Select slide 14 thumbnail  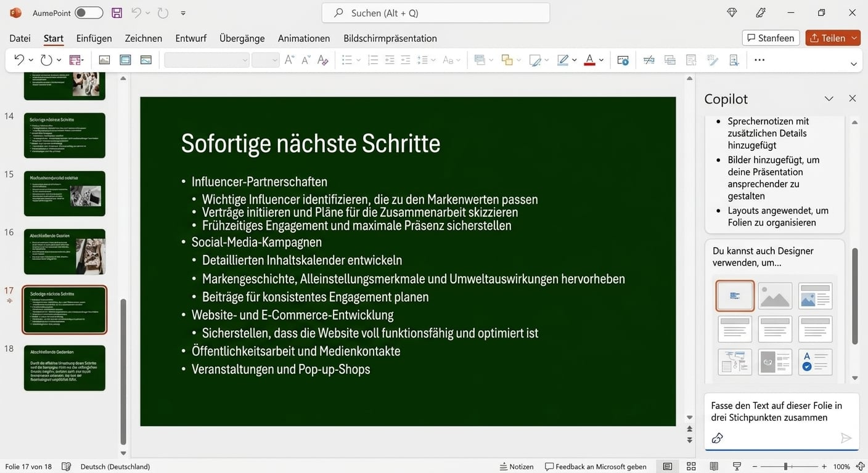[65, 135]
